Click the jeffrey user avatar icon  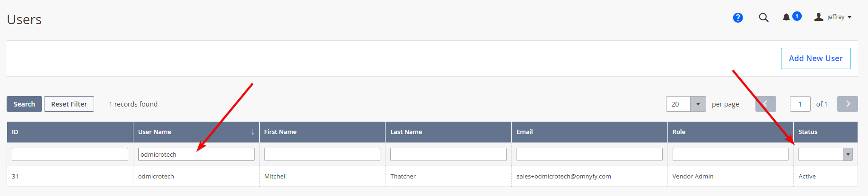819,17
